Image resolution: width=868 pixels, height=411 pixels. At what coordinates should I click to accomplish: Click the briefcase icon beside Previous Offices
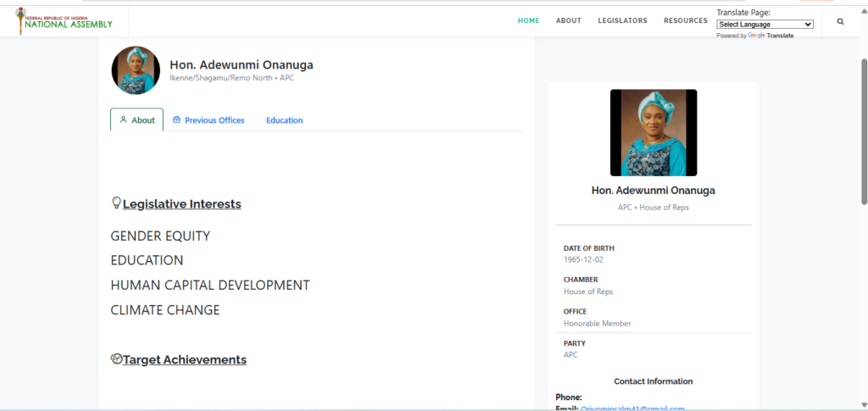[176, 120]
